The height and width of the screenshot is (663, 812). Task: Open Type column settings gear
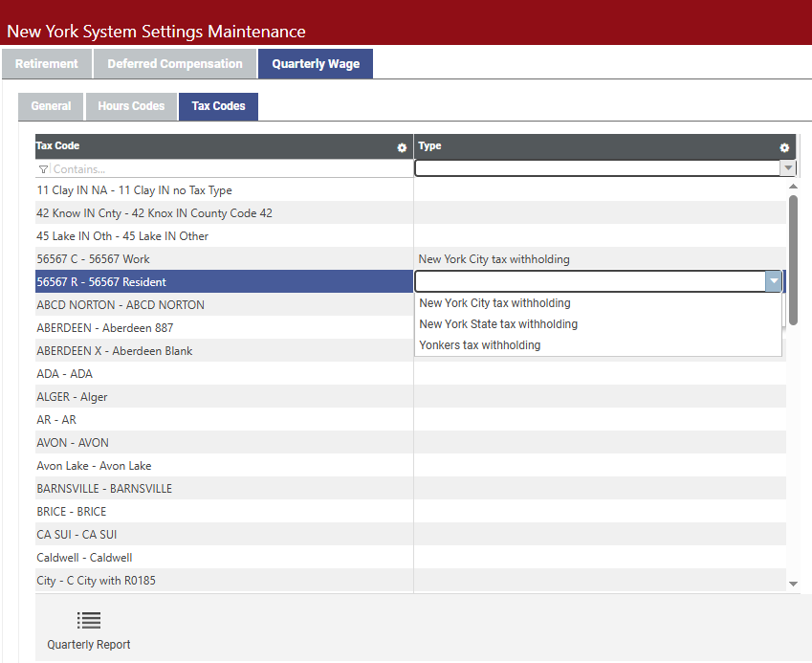(784, 147)
